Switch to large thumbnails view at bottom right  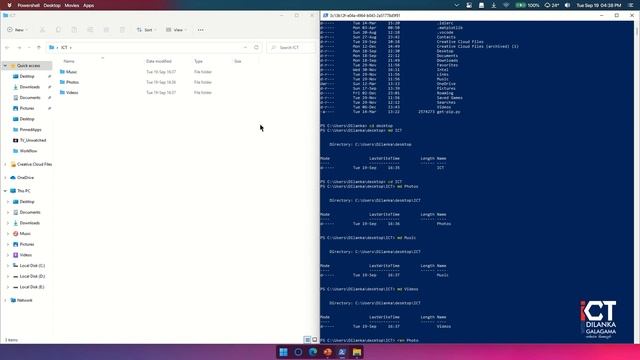[315, 340]
